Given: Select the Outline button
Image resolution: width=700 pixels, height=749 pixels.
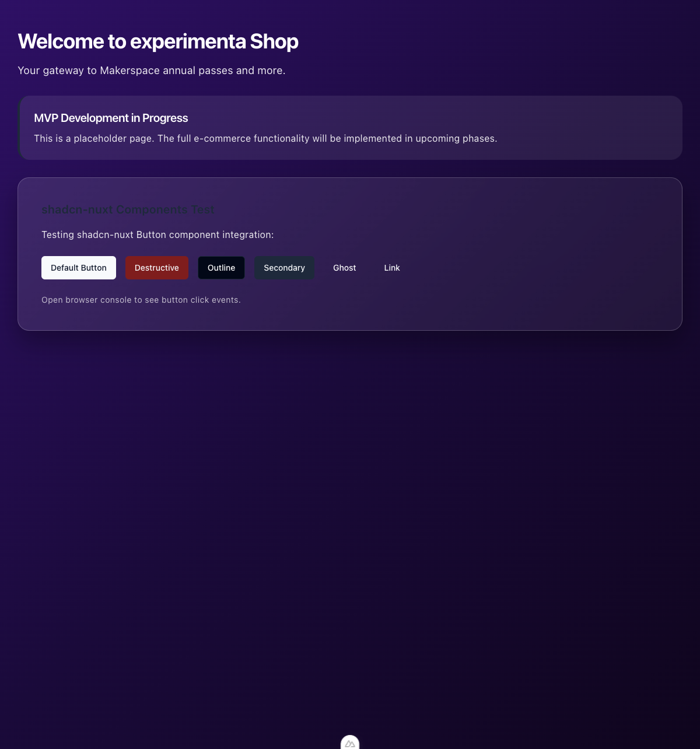Looking at the screenshot, I should [x=221, y=268].
